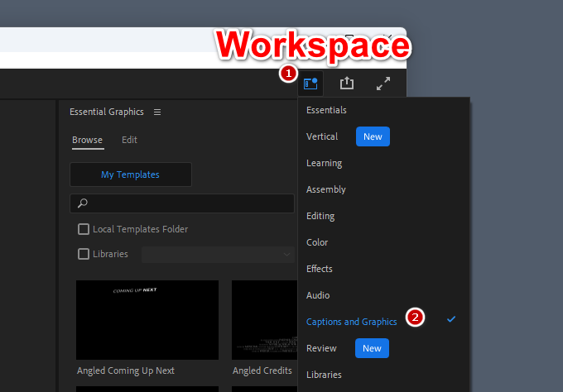Toggle full screen video icon

pos(383,84)
